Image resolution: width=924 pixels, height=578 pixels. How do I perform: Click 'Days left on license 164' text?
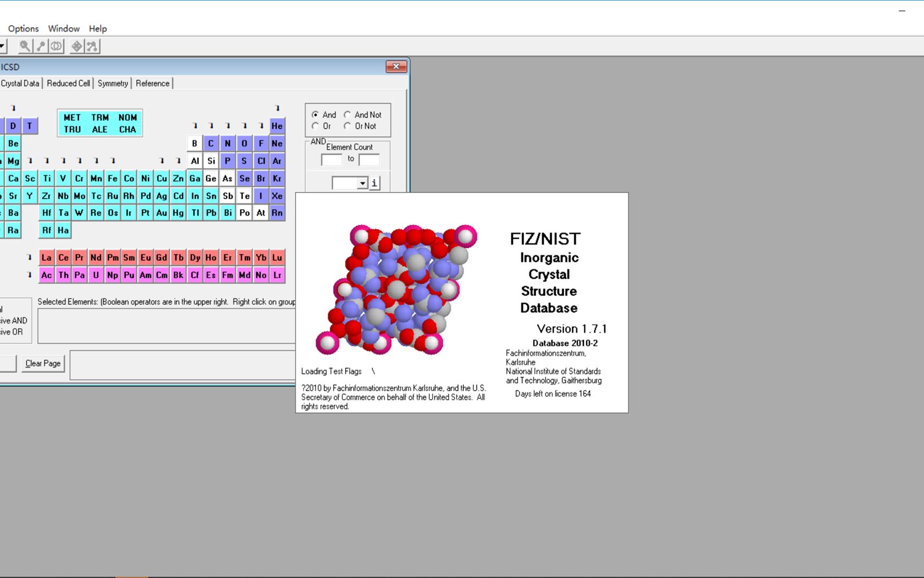[553, 393]
